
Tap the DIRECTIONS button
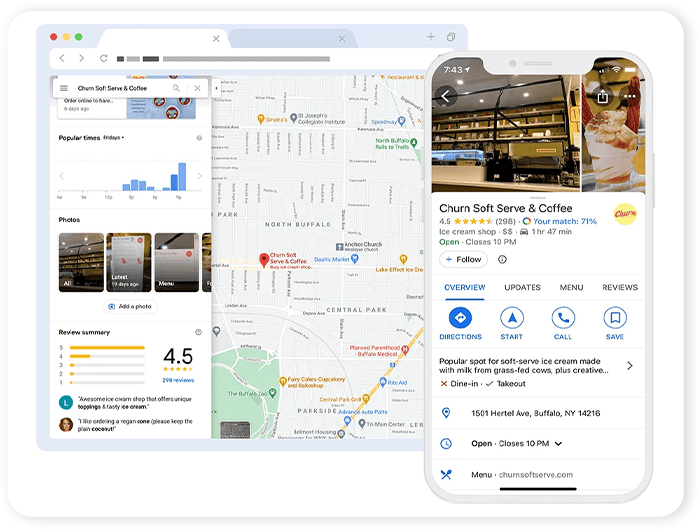[x=460, y=324]
